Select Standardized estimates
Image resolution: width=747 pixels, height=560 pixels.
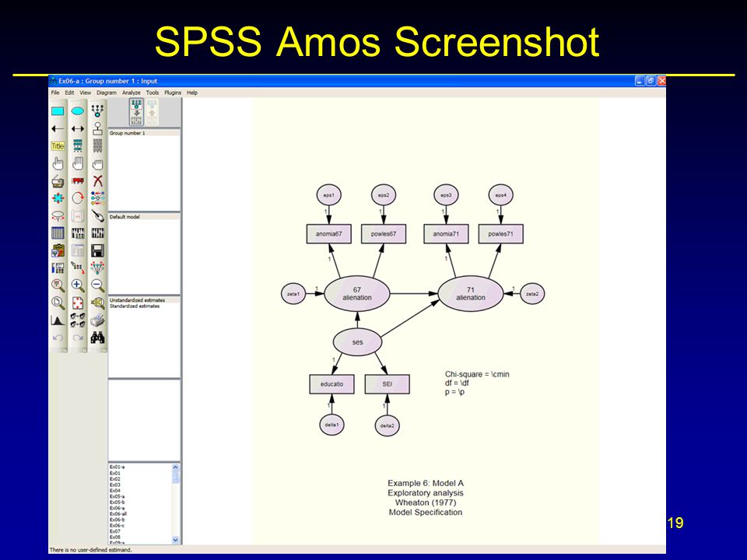click(144, 306)
